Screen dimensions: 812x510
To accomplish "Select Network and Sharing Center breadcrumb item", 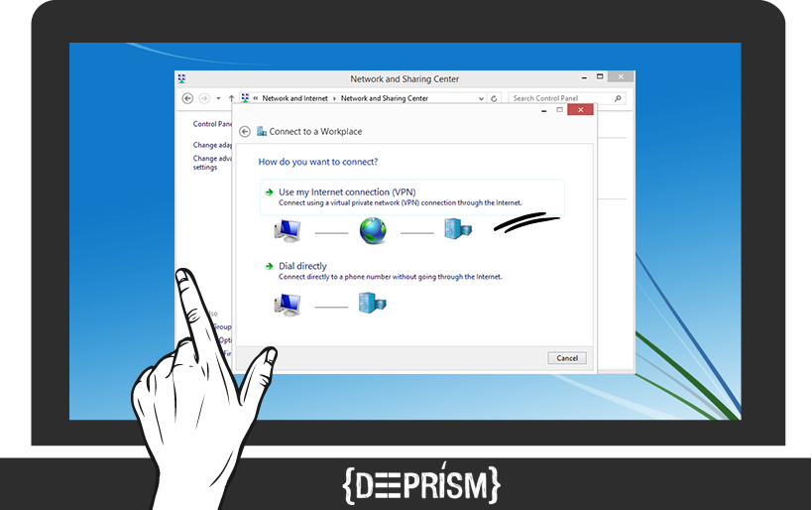I will 385,98.
